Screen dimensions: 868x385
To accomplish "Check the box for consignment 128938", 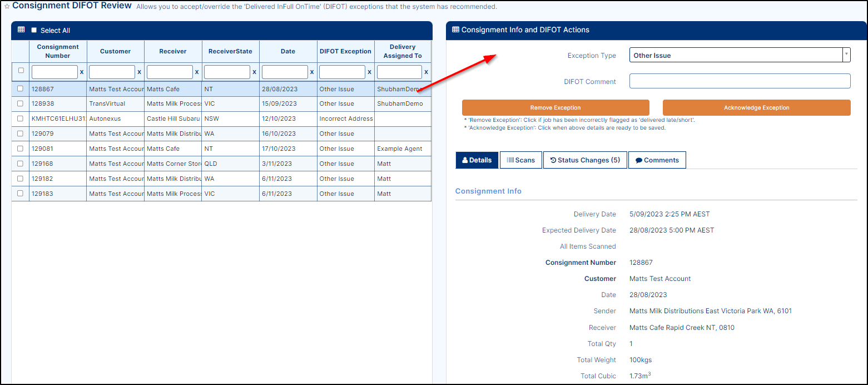I will coord(21,103).
